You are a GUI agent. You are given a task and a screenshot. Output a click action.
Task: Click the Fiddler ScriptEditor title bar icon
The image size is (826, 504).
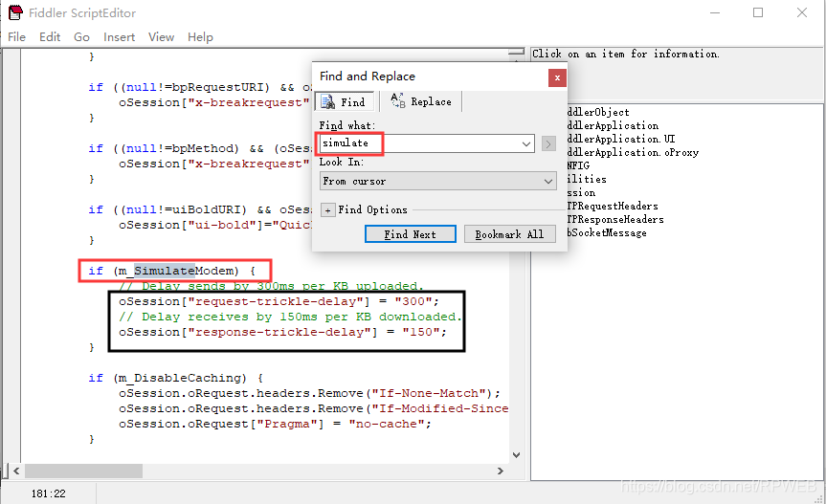coord(15,12)
